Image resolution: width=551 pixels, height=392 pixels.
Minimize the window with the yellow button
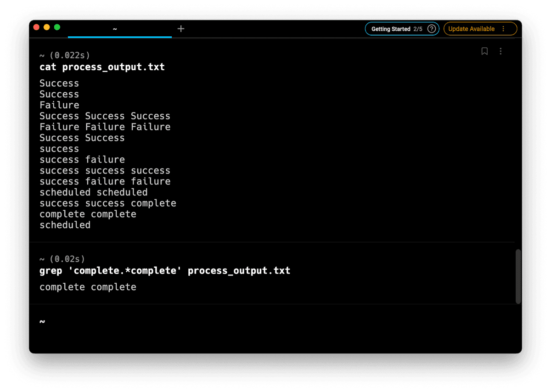(x=47, y=27)
